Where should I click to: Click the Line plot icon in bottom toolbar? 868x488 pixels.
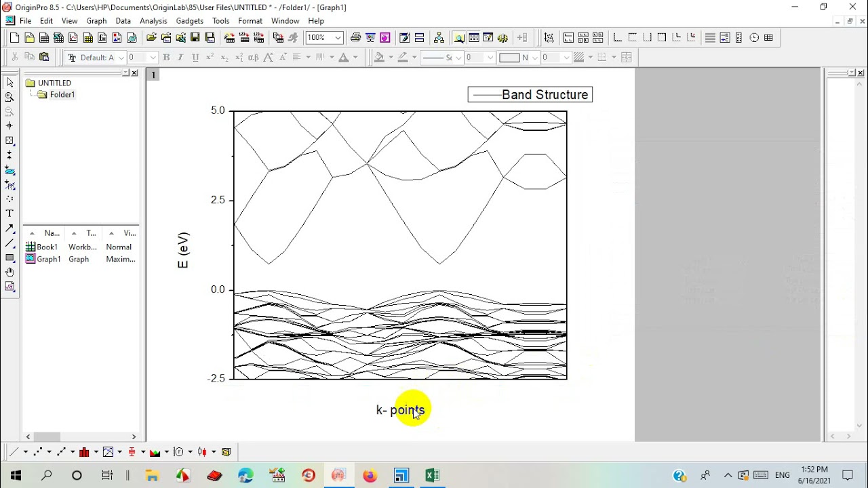click(x=14, y=452)
